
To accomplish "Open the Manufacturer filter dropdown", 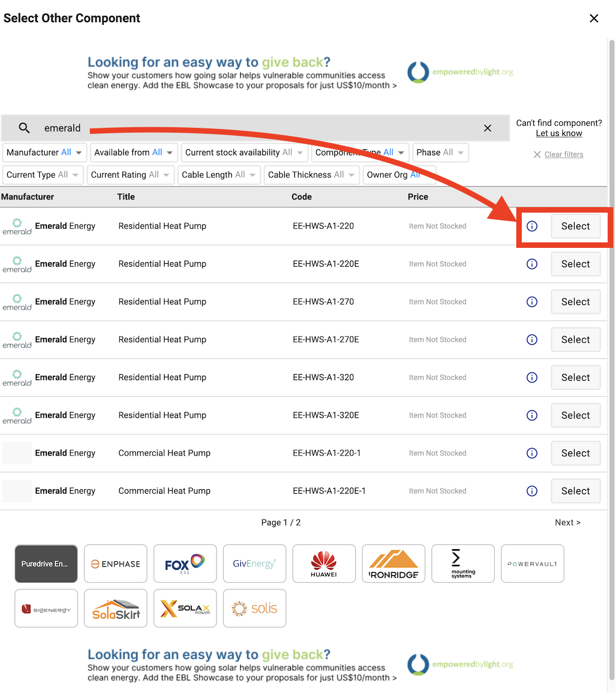I will (x=44, y=153).
